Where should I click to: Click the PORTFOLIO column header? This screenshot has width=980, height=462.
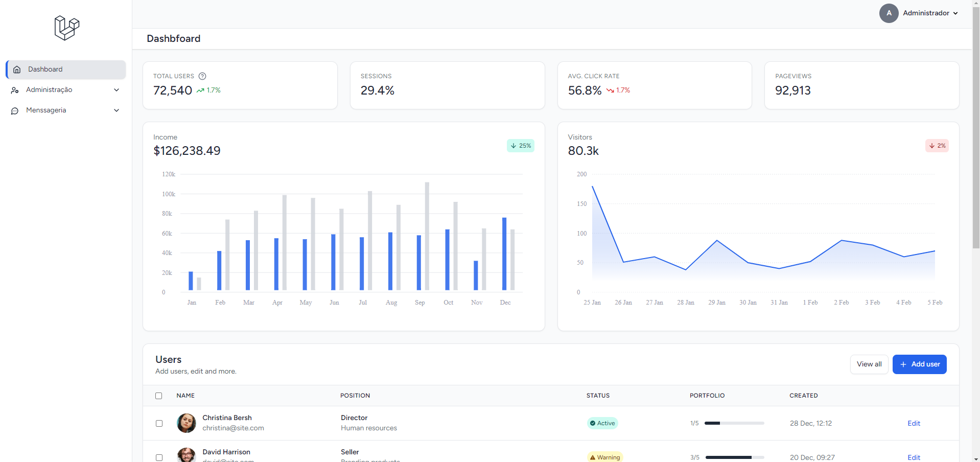pos(707,396)
